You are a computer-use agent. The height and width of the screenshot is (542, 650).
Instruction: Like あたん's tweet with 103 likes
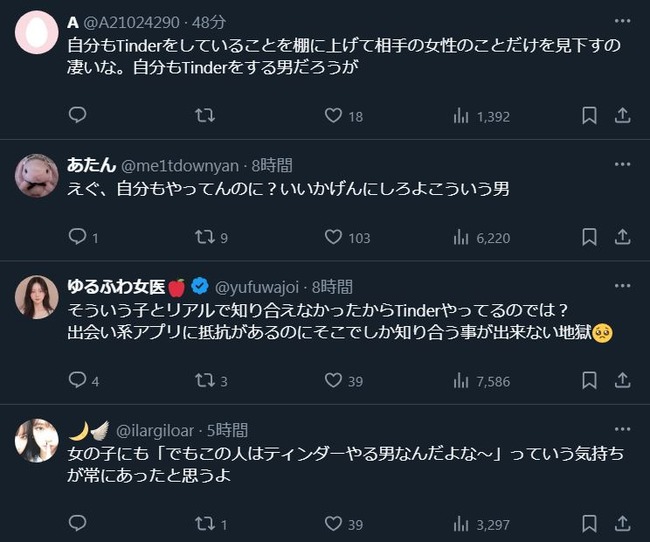coord(334,237)
